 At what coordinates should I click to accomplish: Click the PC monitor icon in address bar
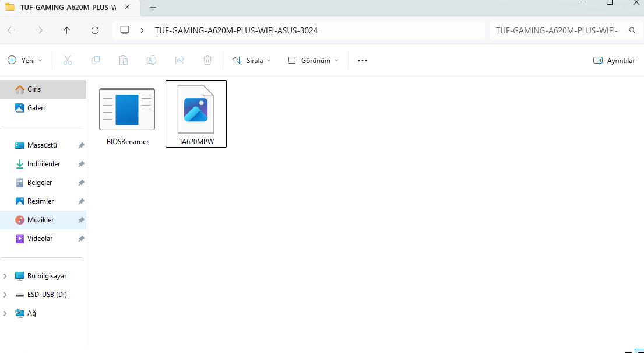(125, 30)
